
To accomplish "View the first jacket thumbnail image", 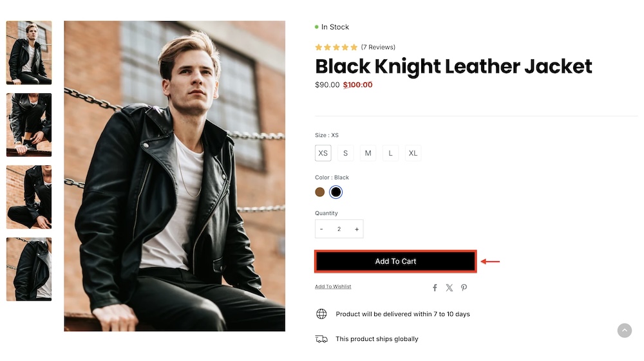I will click(x=29, y=53).
